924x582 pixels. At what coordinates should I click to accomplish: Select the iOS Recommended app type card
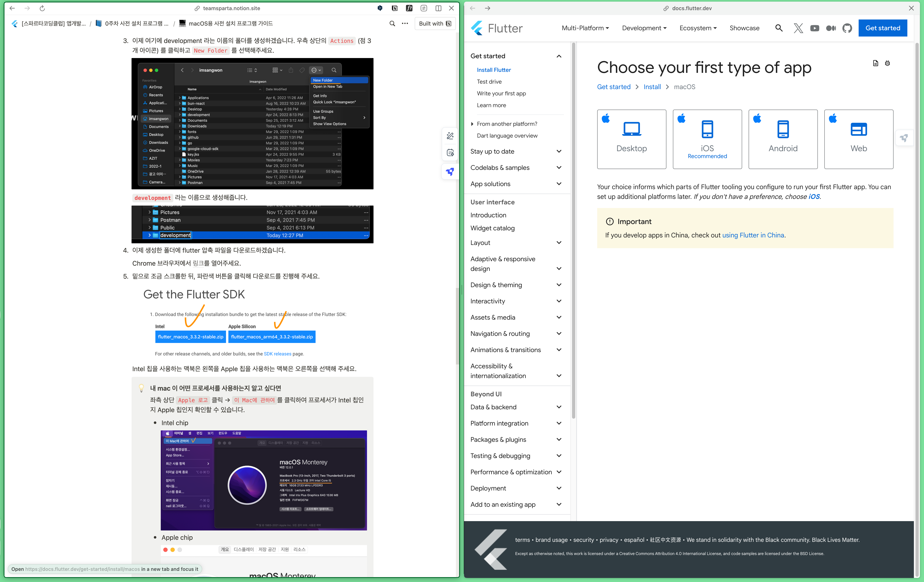[707, 139]
